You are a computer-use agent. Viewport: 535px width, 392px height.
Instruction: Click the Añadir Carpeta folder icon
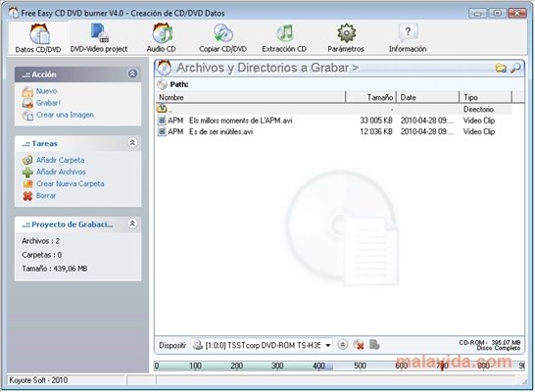[27, 160]
